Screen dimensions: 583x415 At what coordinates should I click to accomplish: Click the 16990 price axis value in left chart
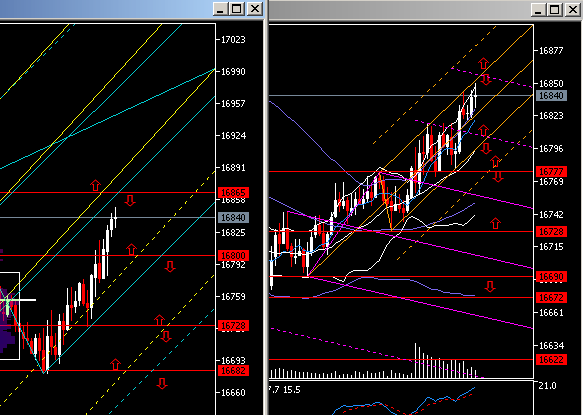point(233,72)
